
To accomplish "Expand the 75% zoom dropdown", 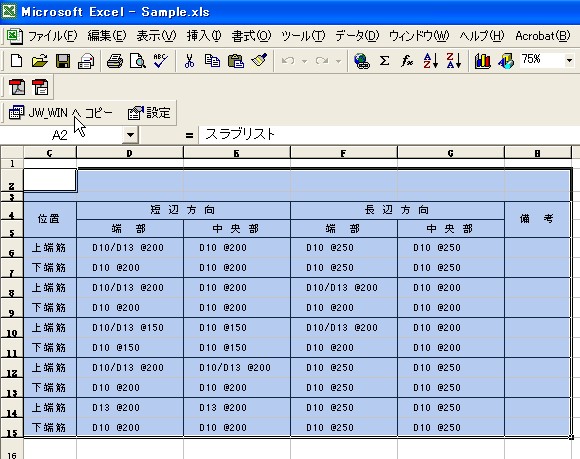I will click(569, 61).
